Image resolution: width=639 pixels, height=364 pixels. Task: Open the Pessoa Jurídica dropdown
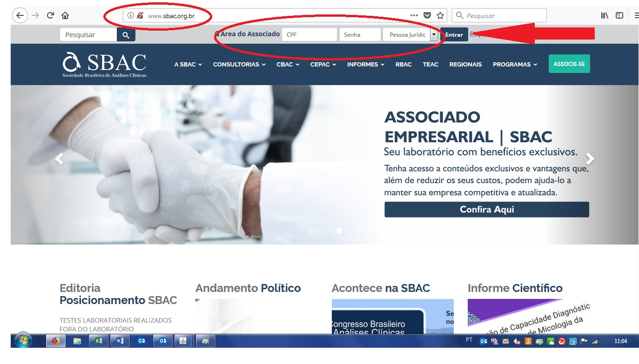coord(410,35)
